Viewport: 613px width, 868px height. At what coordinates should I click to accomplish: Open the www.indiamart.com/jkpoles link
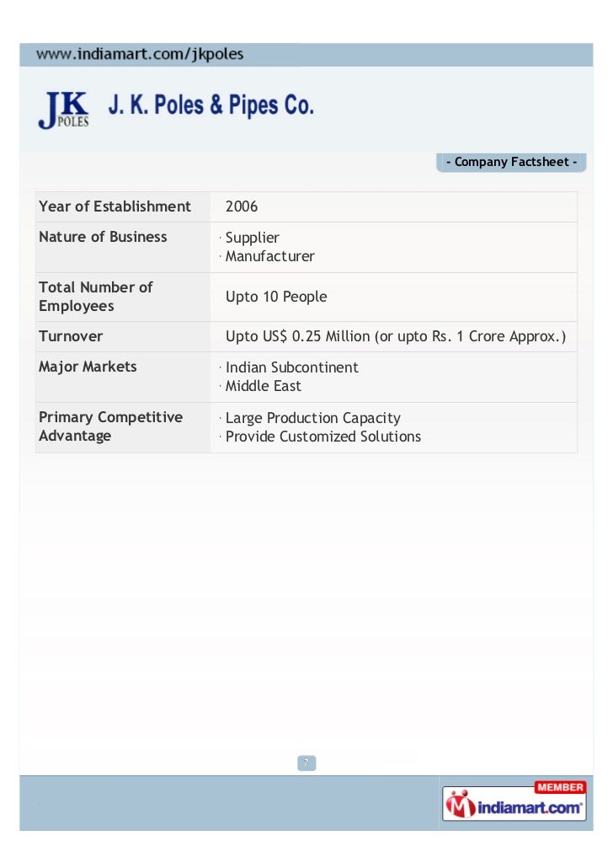140,54
